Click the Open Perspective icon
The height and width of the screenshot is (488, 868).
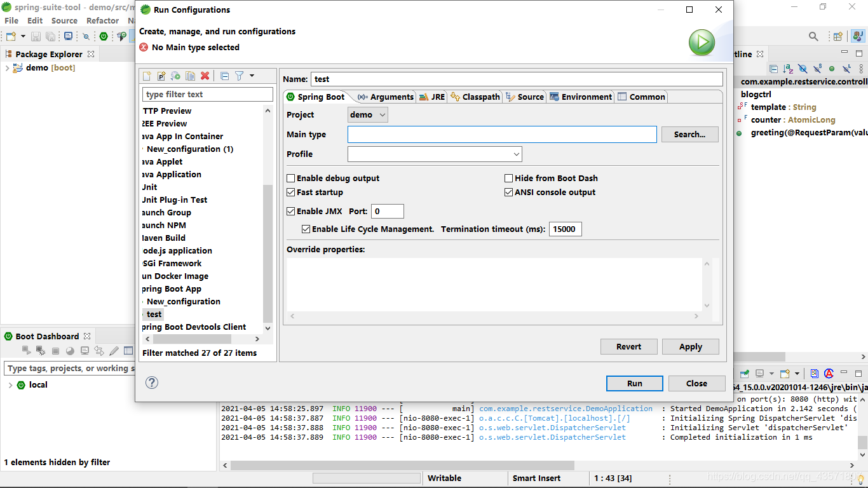click(838, 36)
